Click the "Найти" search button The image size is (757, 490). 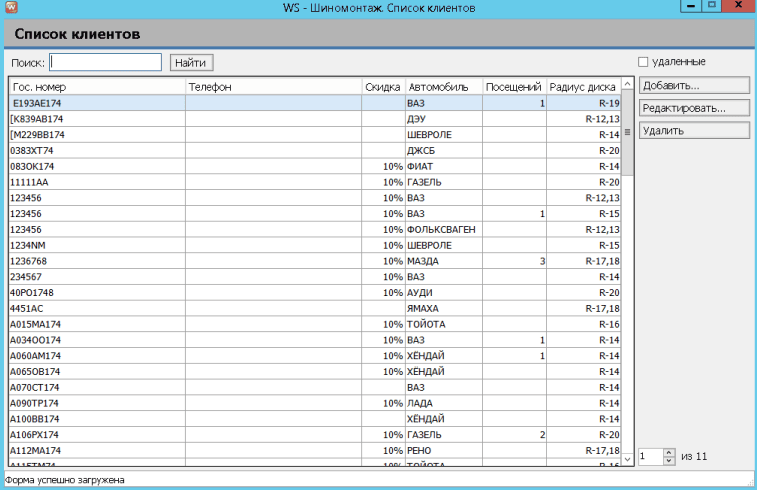click(x=191, y=62)
